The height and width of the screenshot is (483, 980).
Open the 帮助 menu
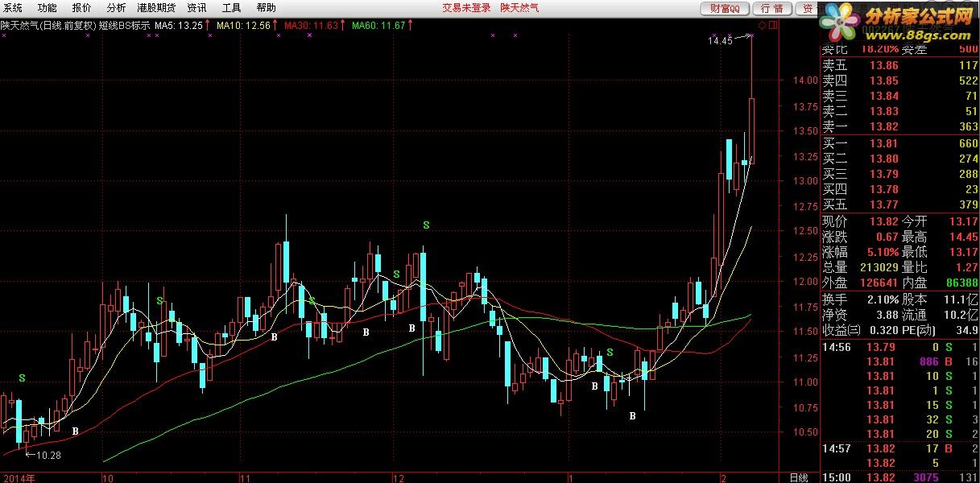point(266,8)
